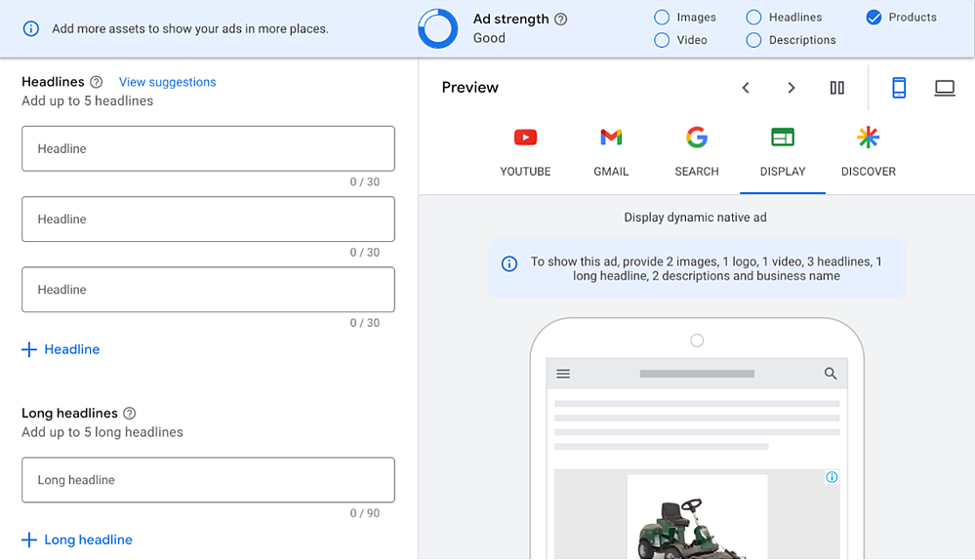Focus the first Headline input field
This screenshot has width=975, height=560.
(x=208, y=148)
